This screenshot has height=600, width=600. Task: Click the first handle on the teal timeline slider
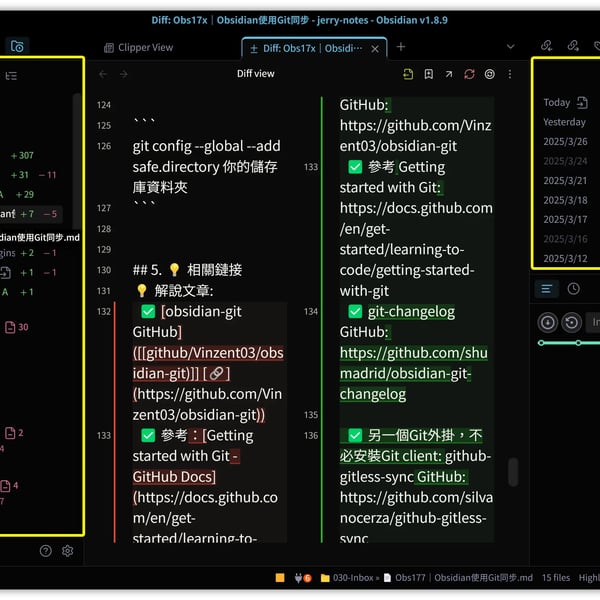(x=541, y=343)
